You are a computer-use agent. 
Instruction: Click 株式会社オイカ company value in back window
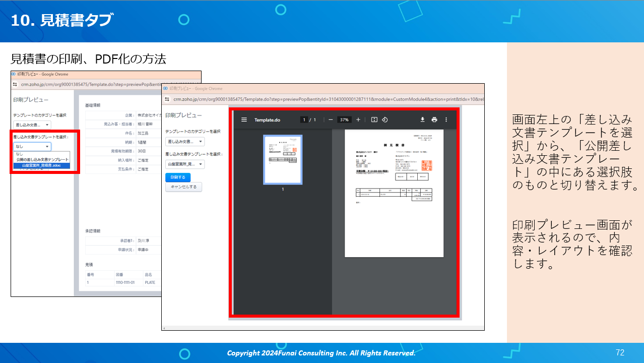pos(150,115)
